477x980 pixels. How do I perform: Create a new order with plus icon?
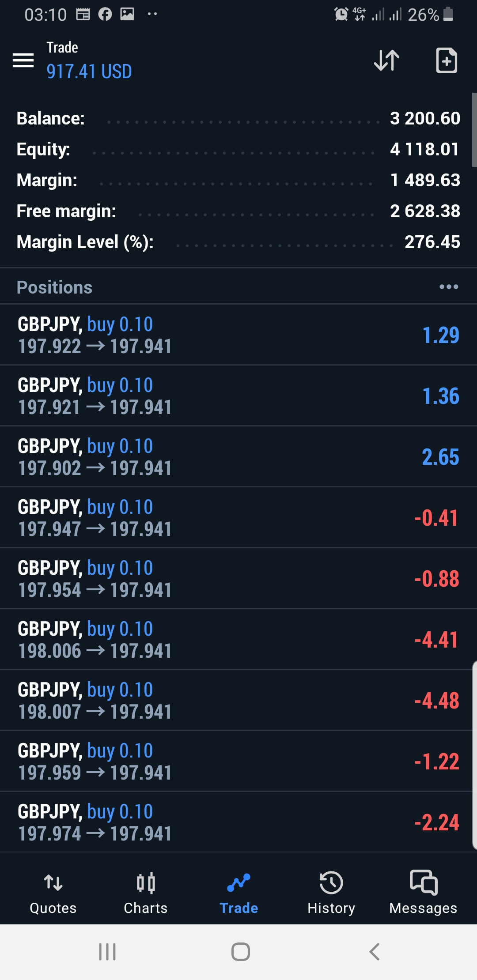446,60
